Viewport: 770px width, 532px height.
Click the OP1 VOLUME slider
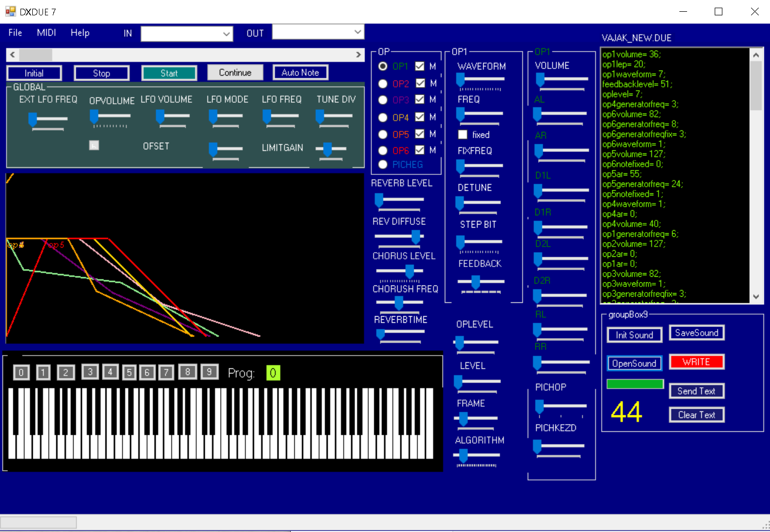coord(562,81)
